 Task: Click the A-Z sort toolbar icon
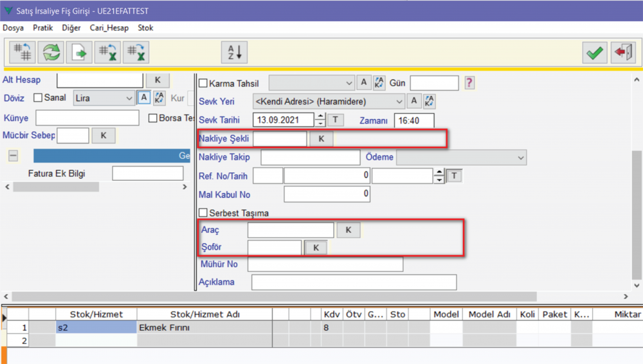(234, 53)
